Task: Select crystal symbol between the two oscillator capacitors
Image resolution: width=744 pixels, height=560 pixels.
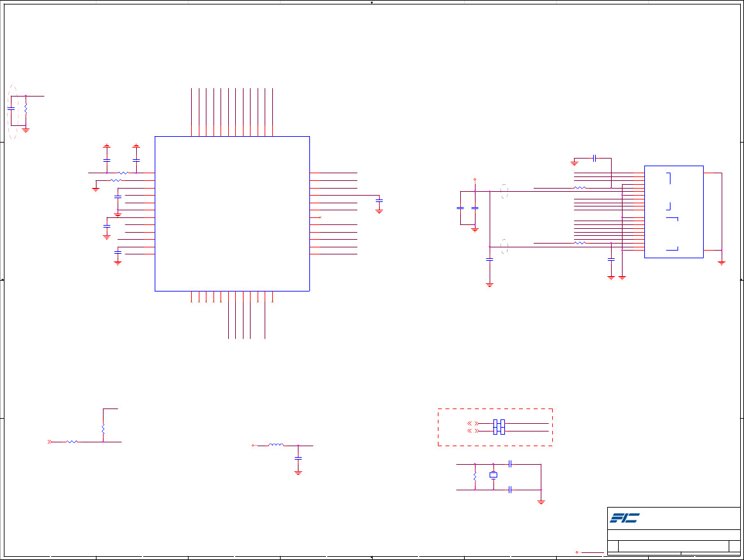Action: coord(493,475)
